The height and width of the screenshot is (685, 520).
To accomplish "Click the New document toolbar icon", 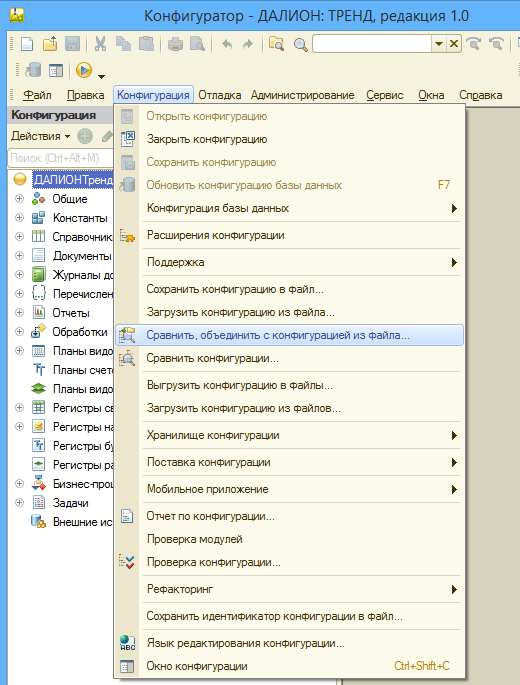I will [27, 44].
